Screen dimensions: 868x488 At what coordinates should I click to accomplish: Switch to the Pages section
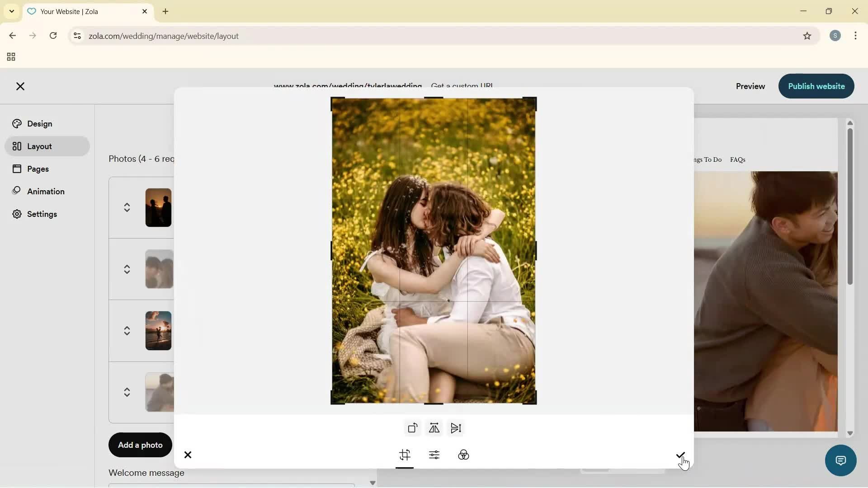[x=38, y=169]
